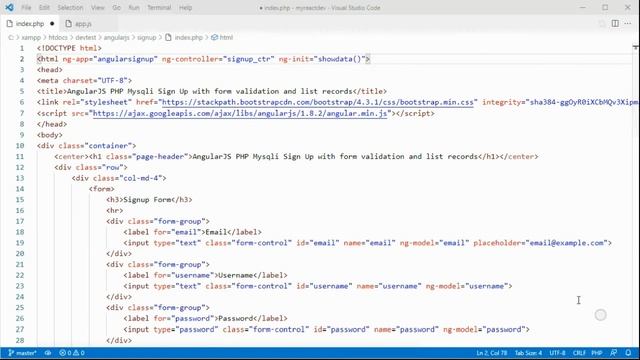Image resolution: width=640 pixels, height=360 pixels.
Task: Click the unsaved dot on index.php tab
Action: pyautogui.click(x=52, y=24)
